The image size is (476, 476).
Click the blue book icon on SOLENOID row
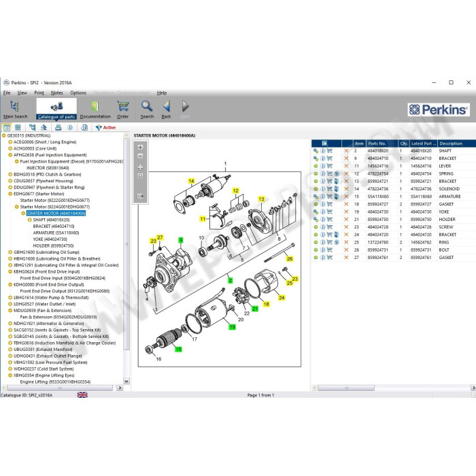click(x=337, y=189)
